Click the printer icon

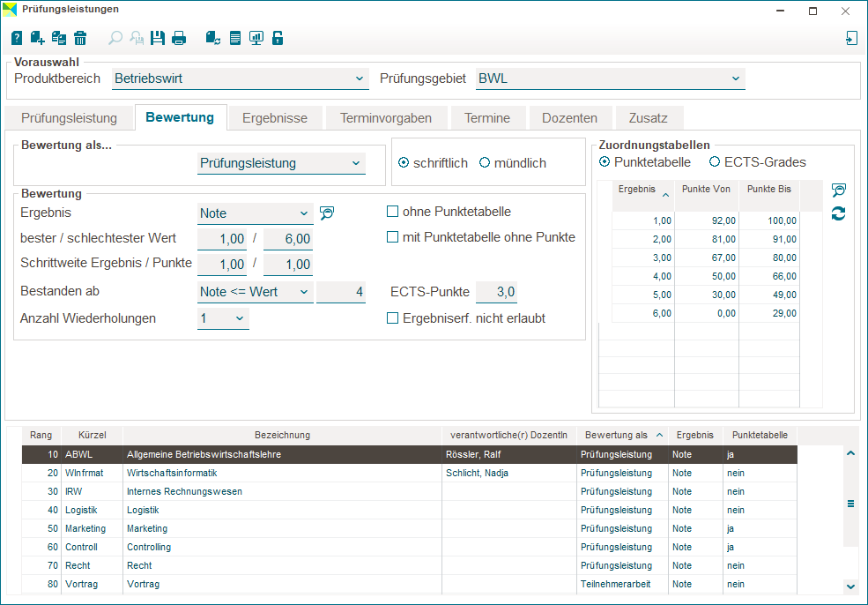click(x=179, y=38)
